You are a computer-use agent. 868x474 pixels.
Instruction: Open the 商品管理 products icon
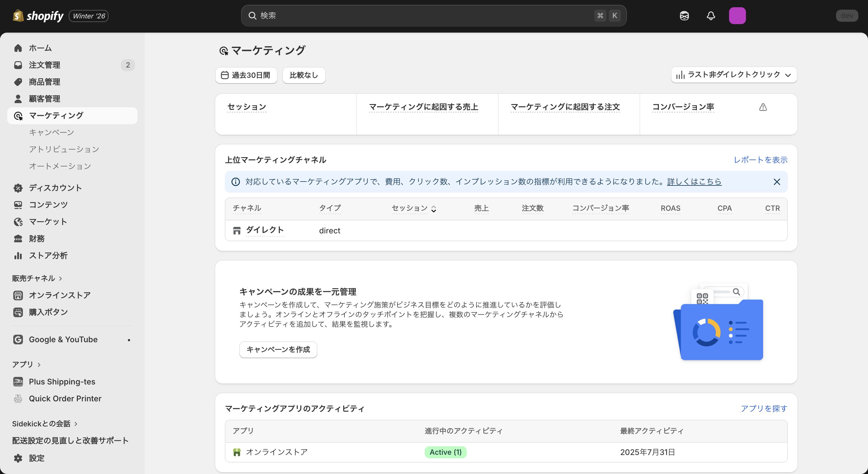pos(18,82)
